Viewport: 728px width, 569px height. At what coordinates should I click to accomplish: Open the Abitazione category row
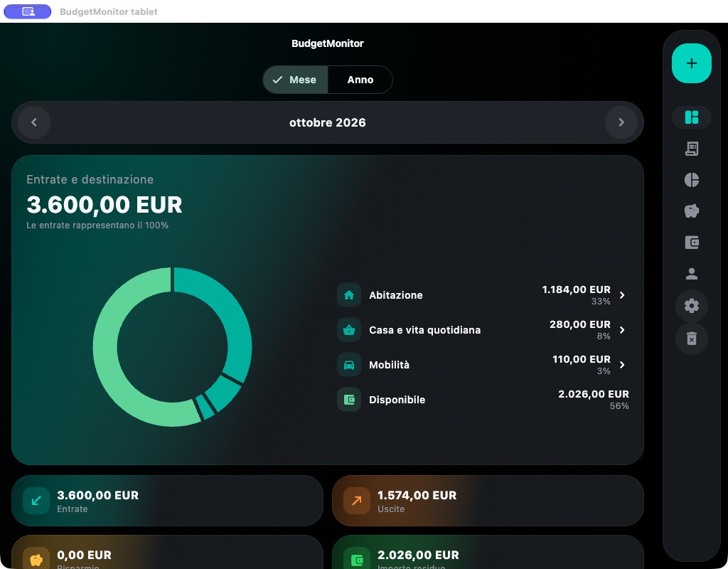(483, 295)
